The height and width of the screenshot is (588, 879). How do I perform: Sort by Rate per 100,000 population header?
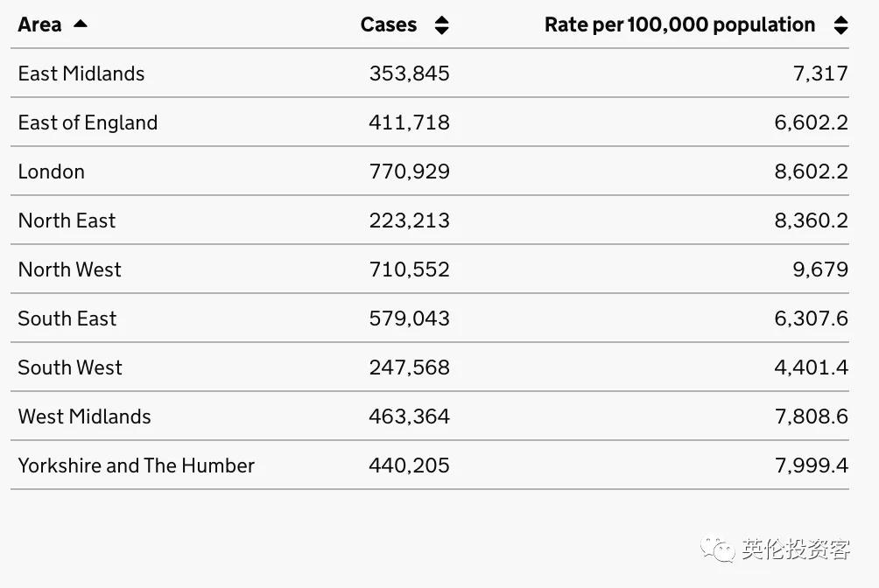(x=679, y=24)
